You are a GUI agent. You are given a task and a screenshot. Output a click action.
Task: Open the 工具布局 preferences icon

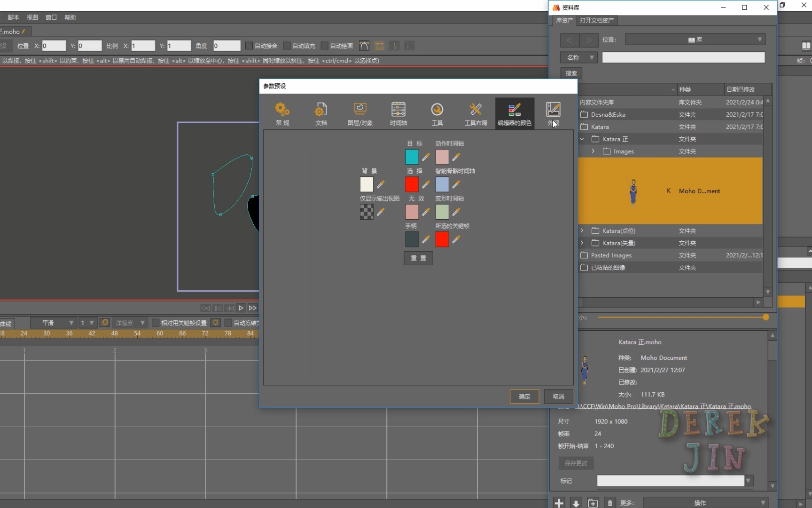pyautogui.click(x=476, y=114)
